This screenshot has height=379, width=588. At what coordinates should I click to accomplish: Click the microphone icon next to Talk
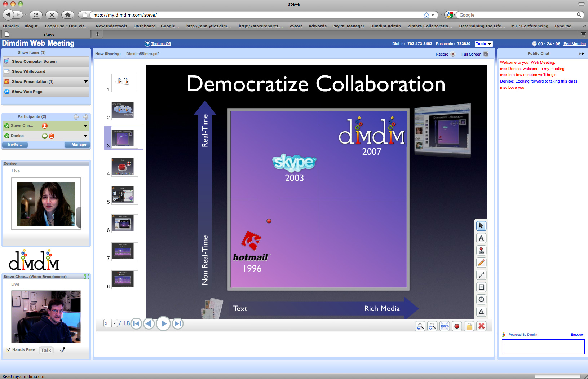[x=62, y=349]
